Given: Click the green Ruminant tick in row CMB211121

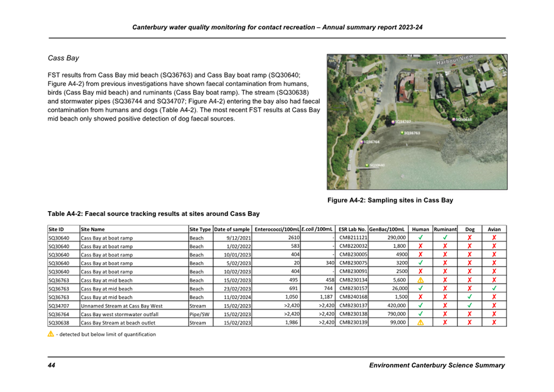Looking at the screenshot, I should click(445, 238).
